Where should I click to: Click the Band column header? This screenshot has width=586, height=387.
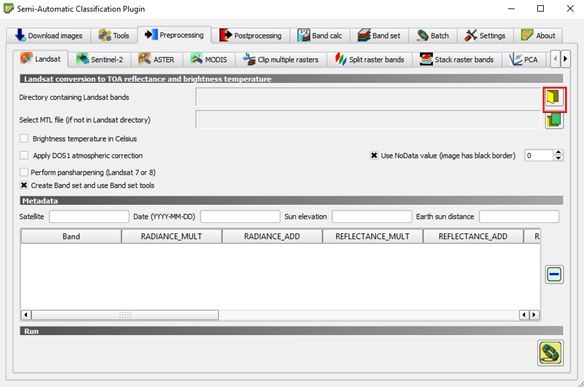click(x=71, y=236)
